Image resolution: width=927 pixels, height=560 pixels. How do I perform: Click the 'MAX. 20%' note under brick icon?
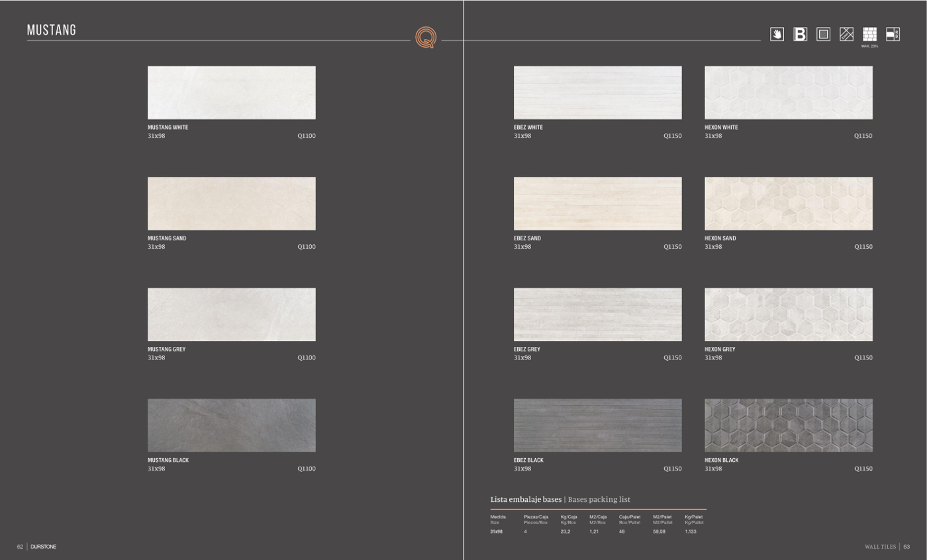click(x=869, y=46)
